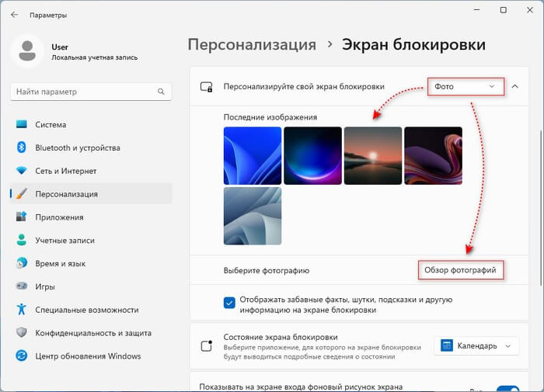Click the Игры gamepad icon

(22, 286)
